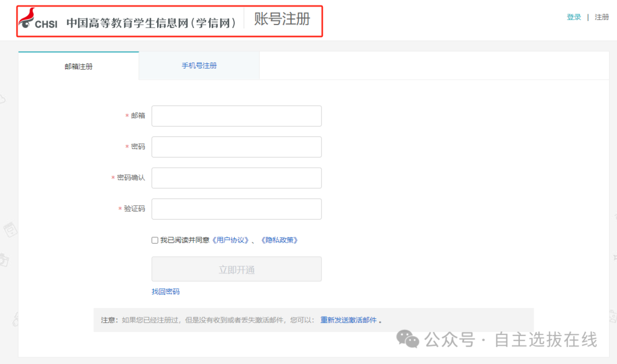The width and height of the screenshot is (617, 364).
Task: Switch to the 邮箱注册 tab
Action: point(78,66)
